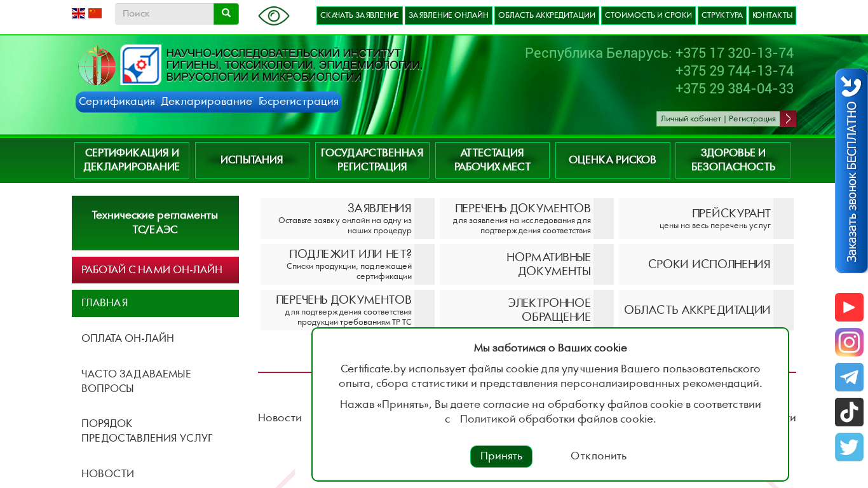Screen dimensions: 868x488
Task: Select АТТЕСТАЦИЯ РАБОЧИХ МЕСТ section
Action: click(492, 160)
